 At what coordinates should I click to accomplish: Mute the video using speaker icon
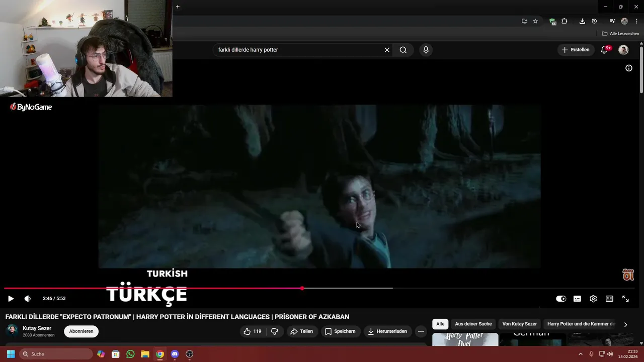28,299
